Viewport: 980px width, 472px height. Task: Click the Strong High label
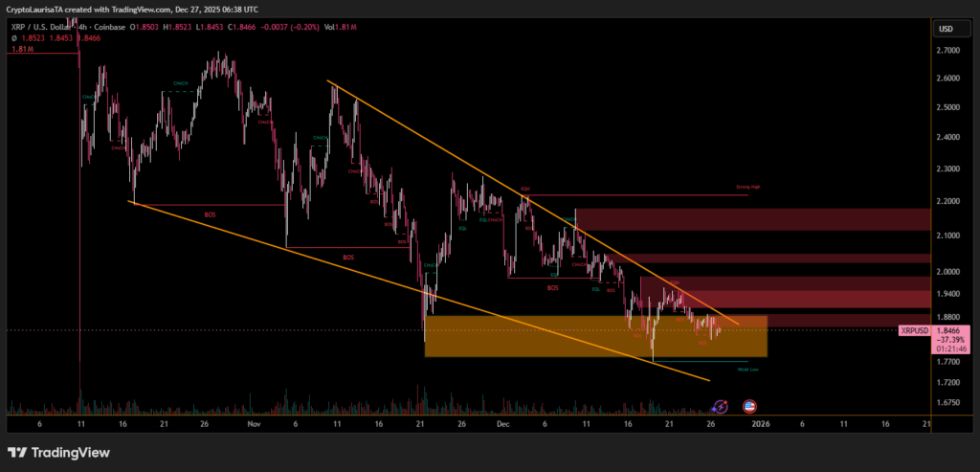[x=747, y=188]
